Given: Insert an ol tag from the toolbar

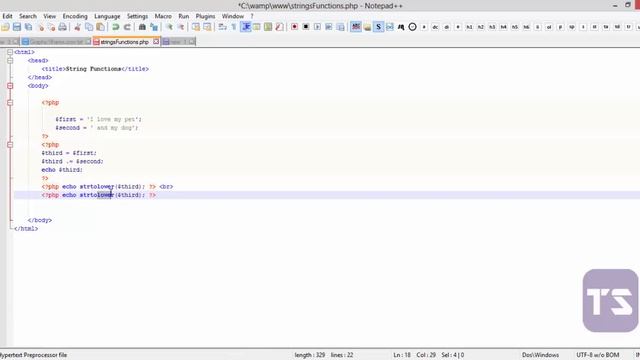Looking at the screenshot, I should point(549,27).
